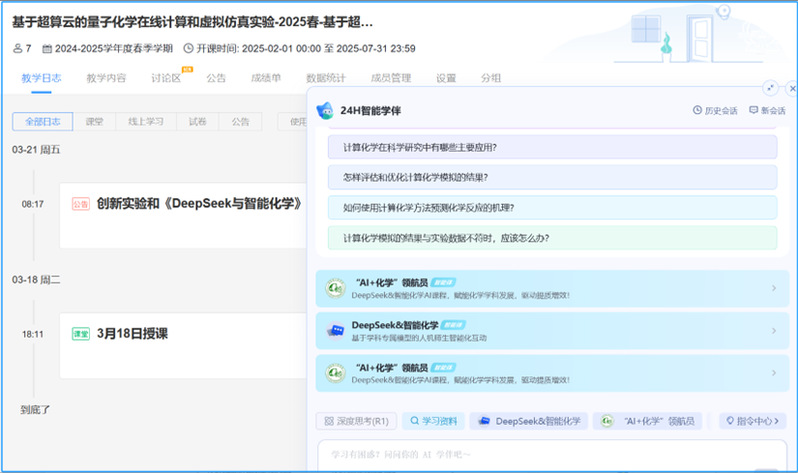Open the last "AI+化学"领航员 card chevron

point(773,373)
